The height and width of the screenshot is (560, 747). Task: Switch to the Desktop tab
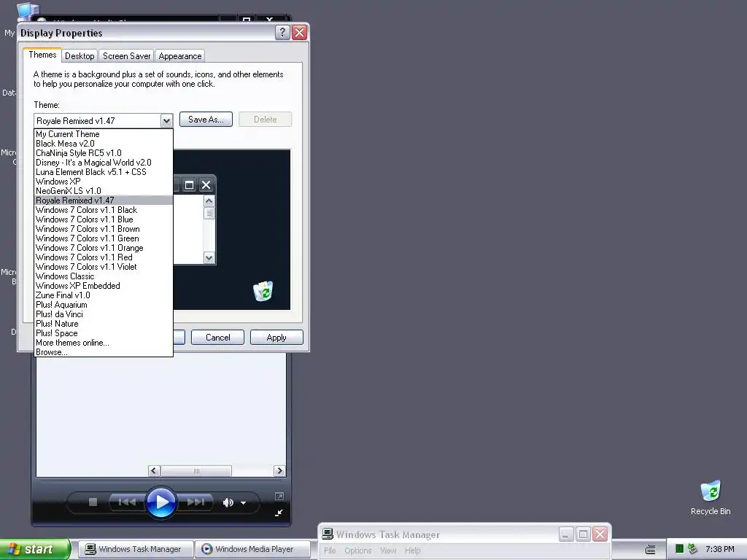click(x=80, y=55)
